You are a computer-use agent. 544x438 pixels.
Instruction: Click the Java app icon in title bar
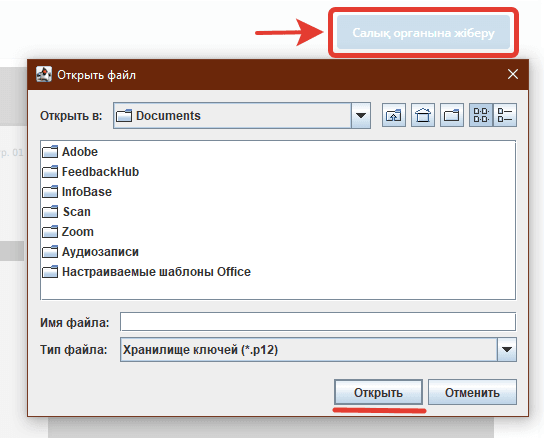[x=44, y=74]
